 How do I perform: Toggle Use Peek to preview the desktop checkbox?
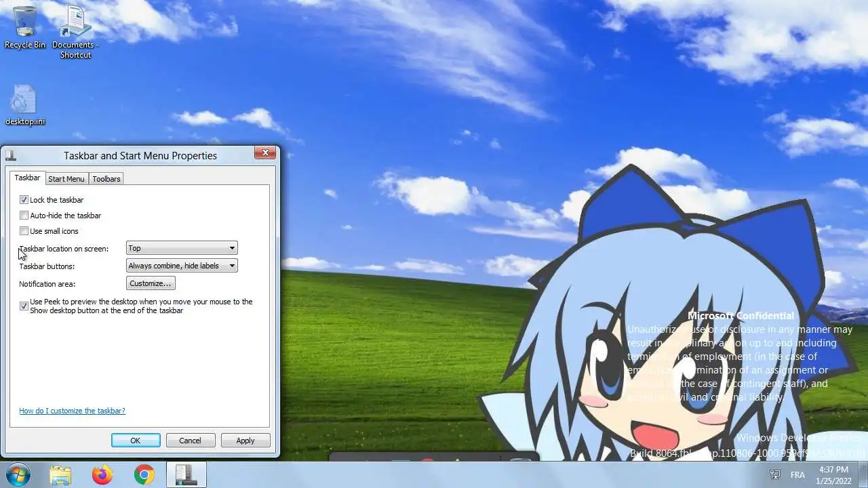pyautogui.click(x=24, y=306)
